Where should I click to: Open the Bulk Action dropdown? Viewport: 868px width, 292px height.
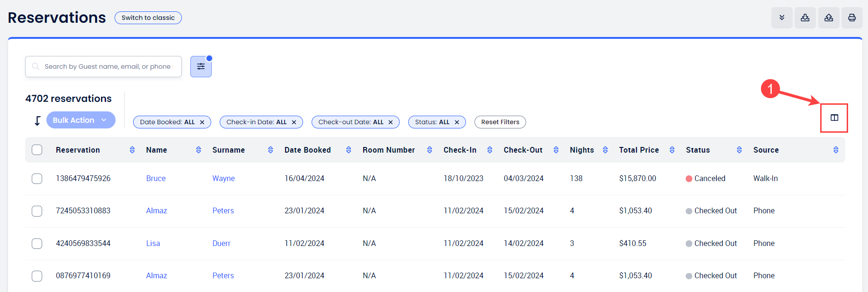coord(81,120)
